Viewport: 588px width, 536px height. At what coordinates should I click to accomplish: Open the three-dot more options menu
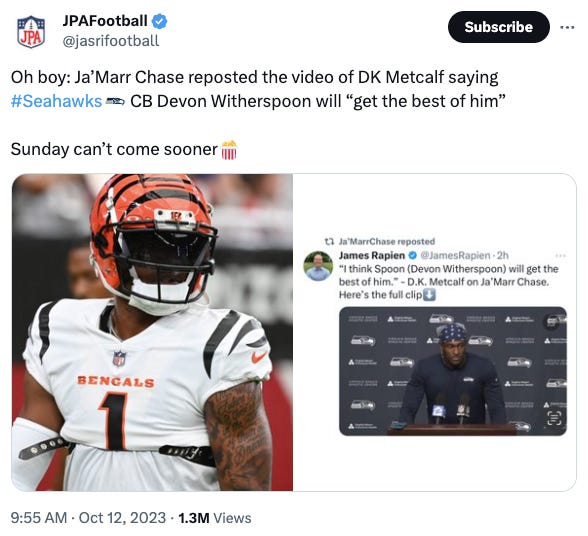(567, 27)
